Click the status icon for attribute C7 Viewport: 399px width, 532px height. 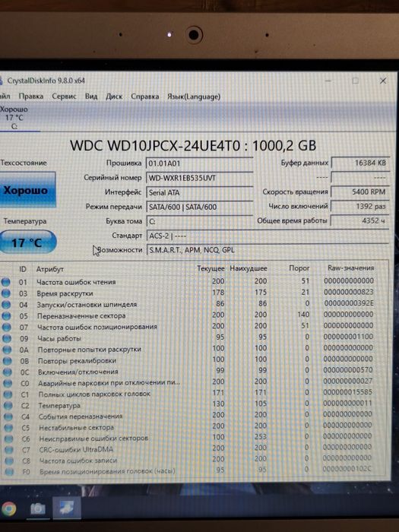click(x=9, y=450)
